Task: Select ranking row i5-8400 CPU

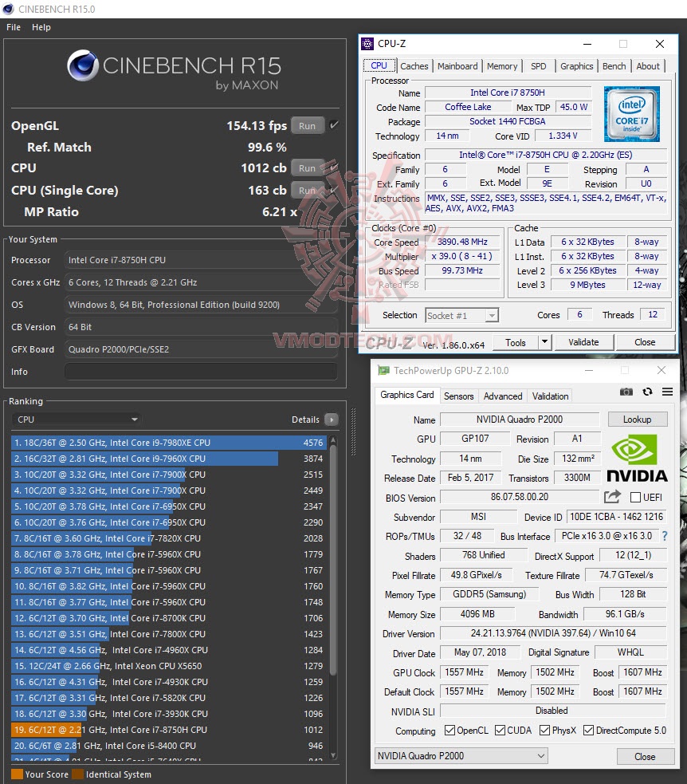Action: 169,746
